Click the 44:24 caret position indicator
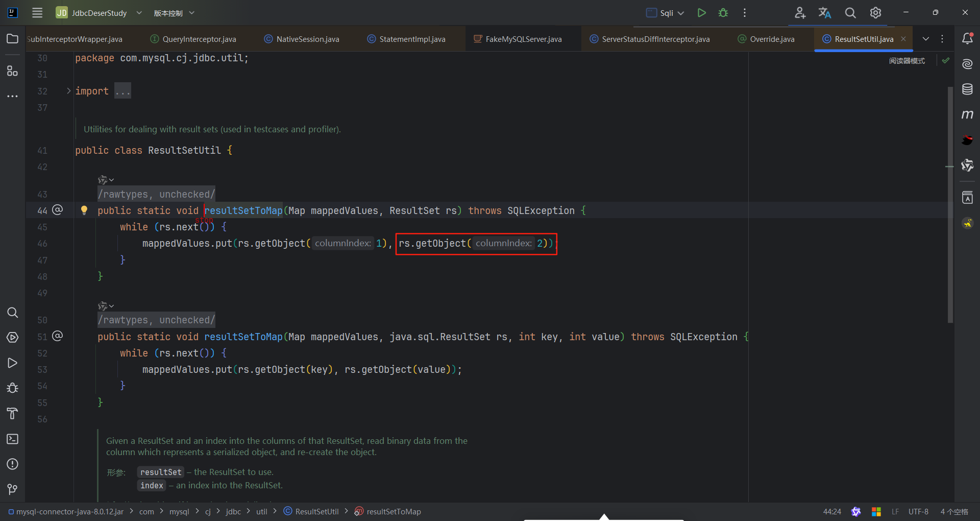Screen dimensions: 980x521 click(832, 511)
